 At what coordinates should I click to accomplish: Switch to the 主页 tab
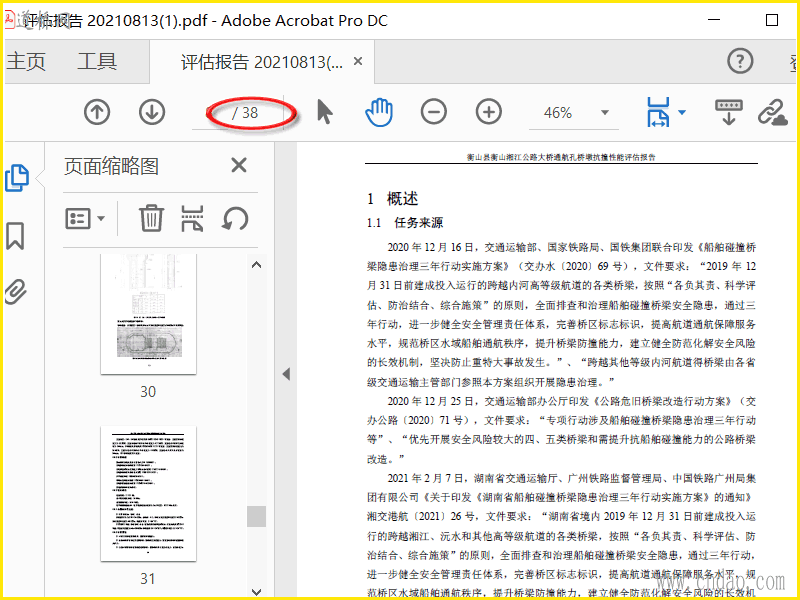(x=26, y=62)
